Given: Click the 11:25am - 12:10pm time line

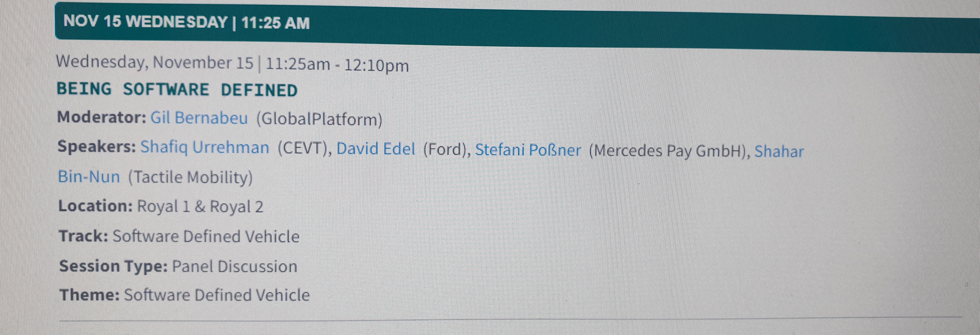Looking at the screenshot, I should click(337, 65).
